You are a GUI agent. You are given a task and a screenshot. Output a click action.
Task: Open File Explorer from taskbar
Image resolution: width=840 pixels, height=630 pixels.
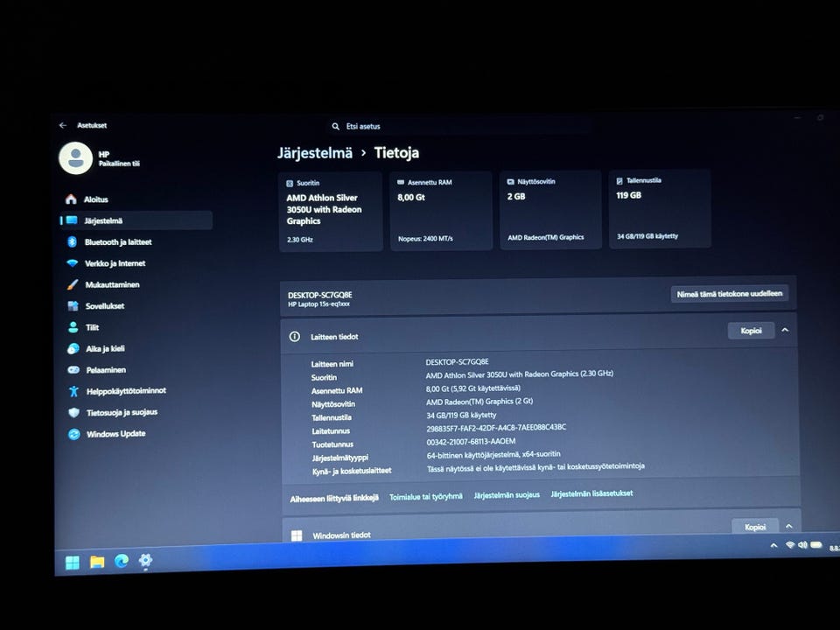click(97, 562)
